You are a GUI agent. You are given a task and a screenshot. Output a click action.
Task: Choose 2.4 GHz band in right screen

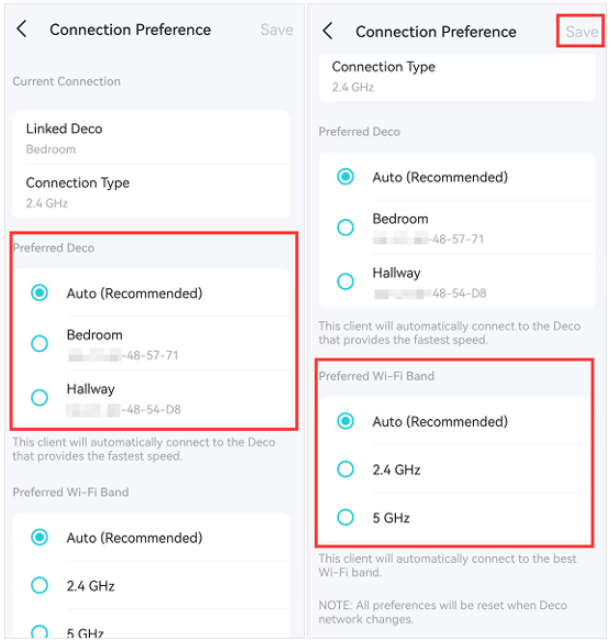[346, 469]
